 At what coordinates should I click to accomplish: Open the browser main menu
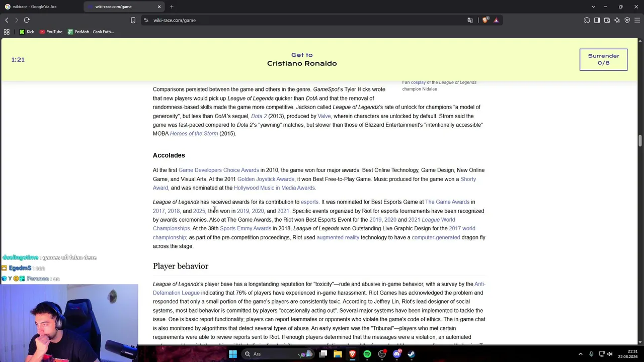pyautogui.click(x=637, y=20)
